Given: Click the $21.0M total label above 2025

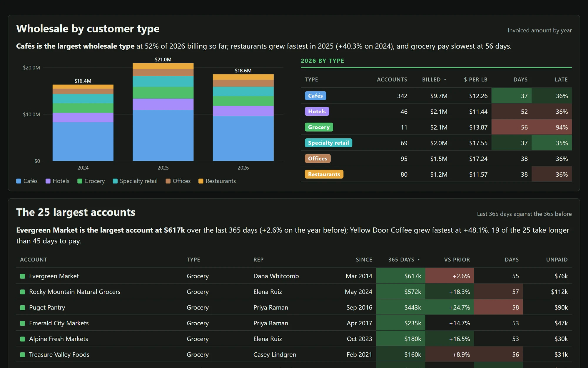Looking at the screenshot, I should [x=163, y=59].
